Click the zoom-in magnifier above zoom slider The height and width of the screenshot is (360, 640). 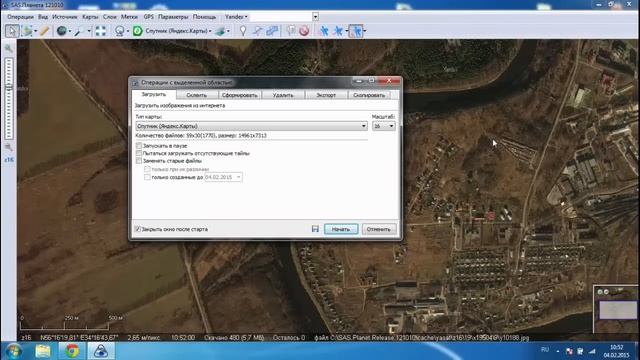9,49
